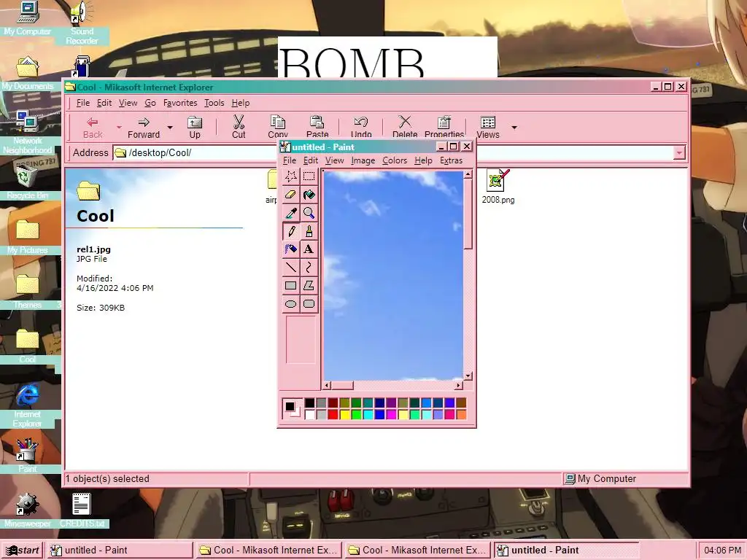Image resolution: width=747 pixels, height=560 pixels.
Task: Click the taskbar clock showing 04:06 PM
Action: (721, 550)
